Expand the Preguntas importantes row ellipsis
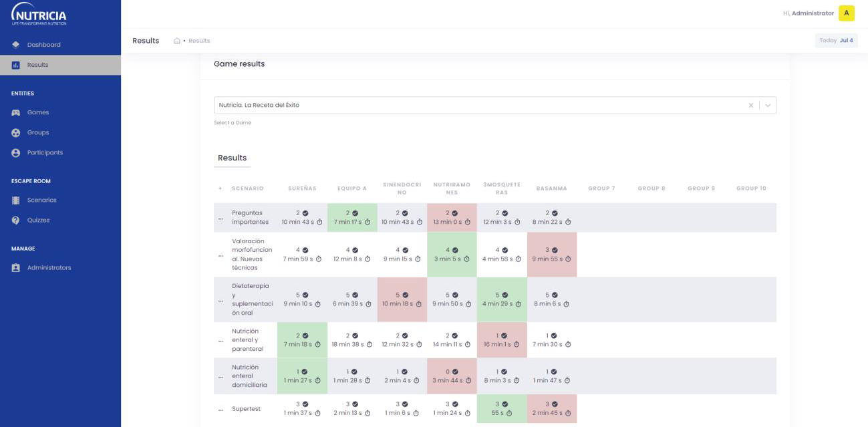Screen dimensions: 868x427 [221, 218]
